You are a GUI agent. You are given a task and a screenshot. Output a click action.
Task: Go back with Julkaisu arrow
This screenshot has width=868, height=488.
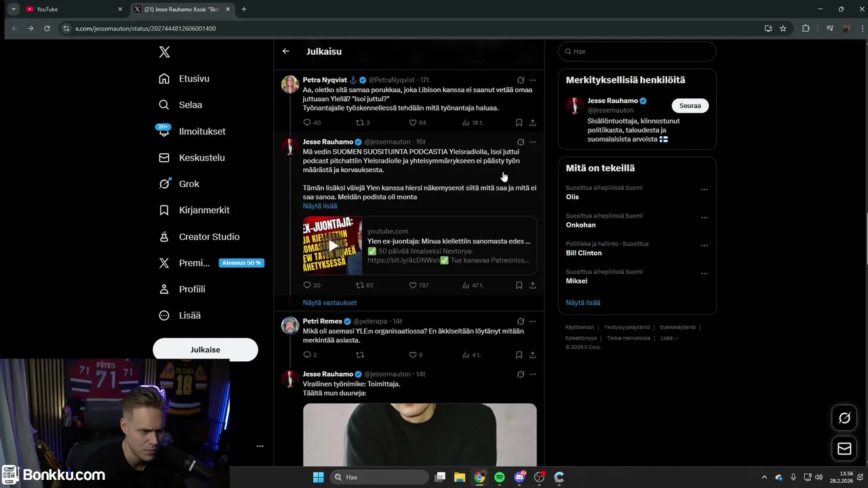point(285,52)
